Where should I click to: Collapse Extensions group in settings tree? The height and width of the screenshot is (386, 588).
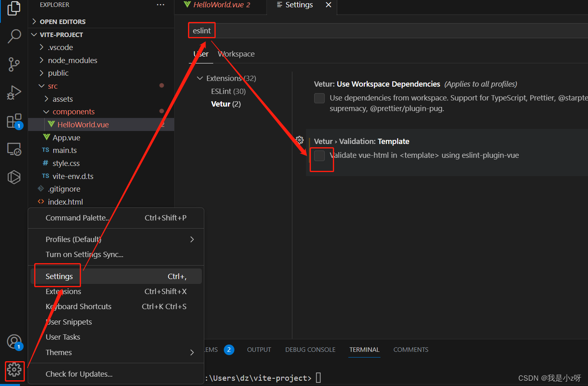[x=200, y=78]
